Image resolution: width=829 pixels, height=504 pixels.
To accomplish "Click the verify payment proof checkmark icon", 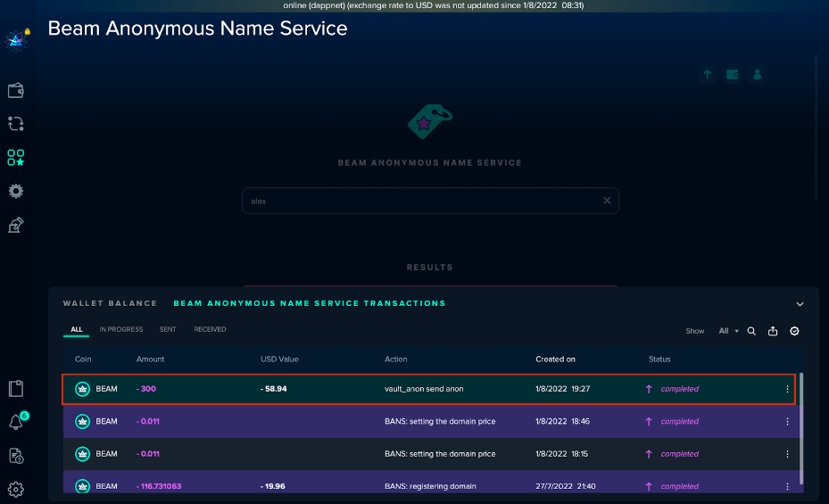I will tap(794, 331).
